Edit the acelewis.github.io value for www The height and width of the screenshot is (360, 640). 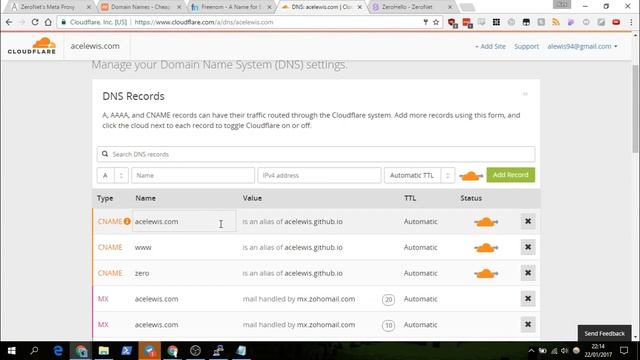point(313,247)
